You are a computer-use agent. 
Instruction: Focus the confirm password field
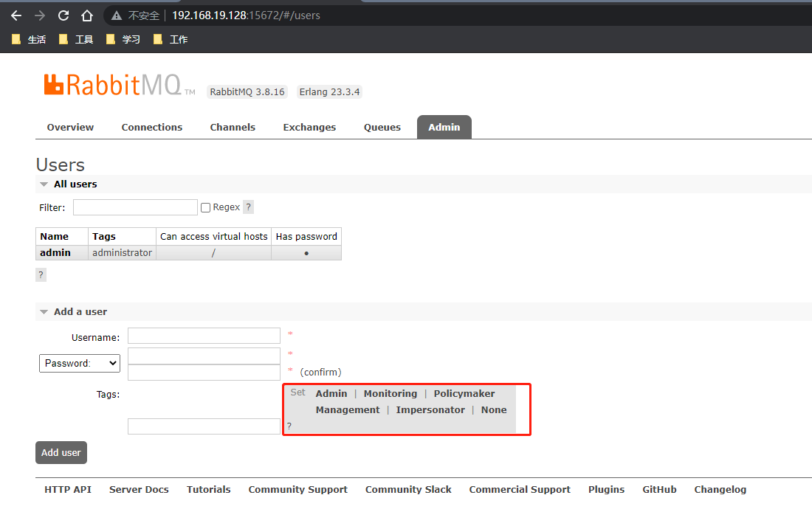[204, 373]
